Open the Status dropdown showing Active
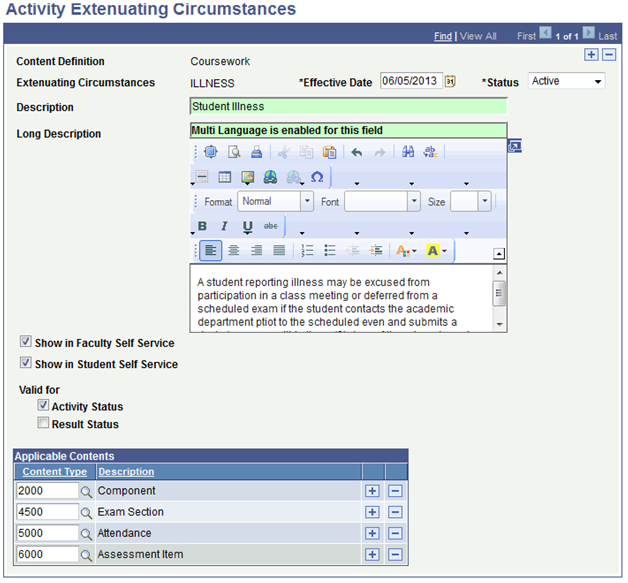 coord(566,81)
